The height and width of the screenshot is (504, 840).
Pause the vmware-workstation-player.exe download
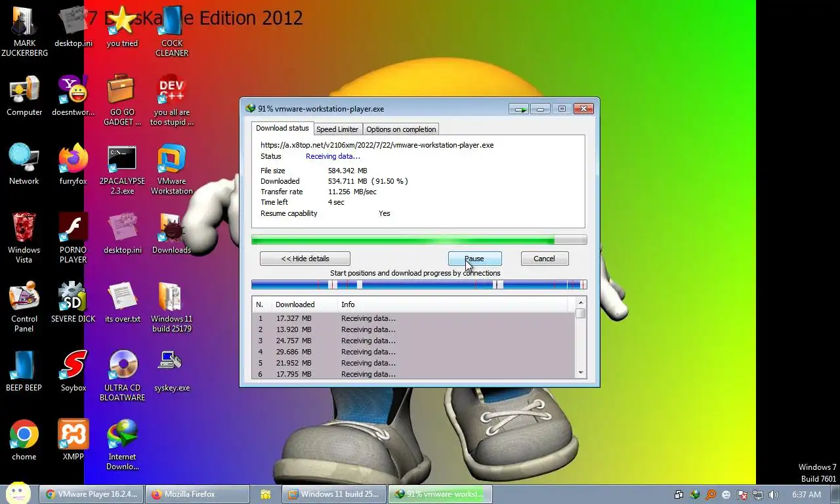474,259
